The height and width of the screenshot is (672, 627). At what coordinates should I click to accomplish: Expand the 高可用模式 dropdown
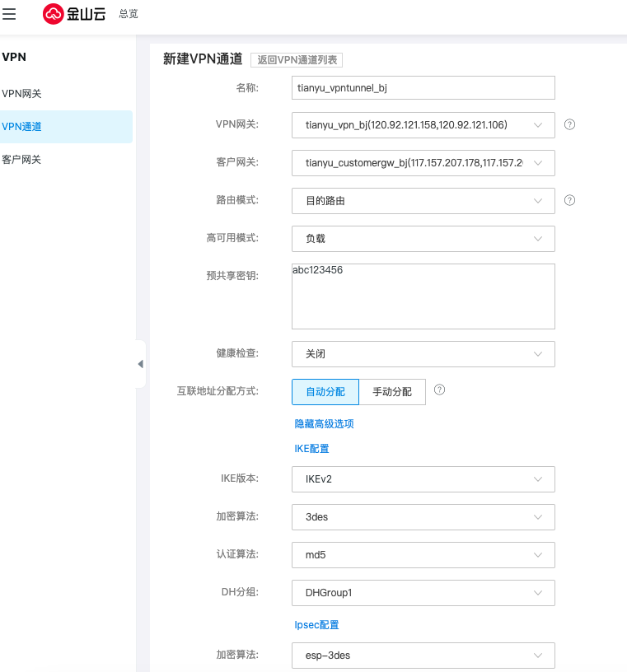coord(423,239)
